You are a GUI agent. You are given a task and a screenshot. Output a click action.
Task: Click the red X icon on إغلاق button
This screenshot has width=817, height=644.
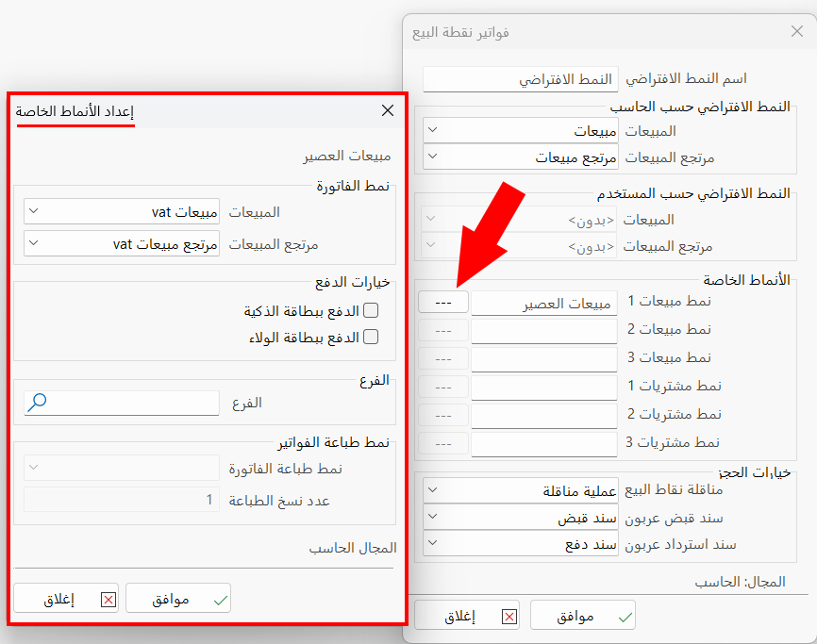(108, 598)
